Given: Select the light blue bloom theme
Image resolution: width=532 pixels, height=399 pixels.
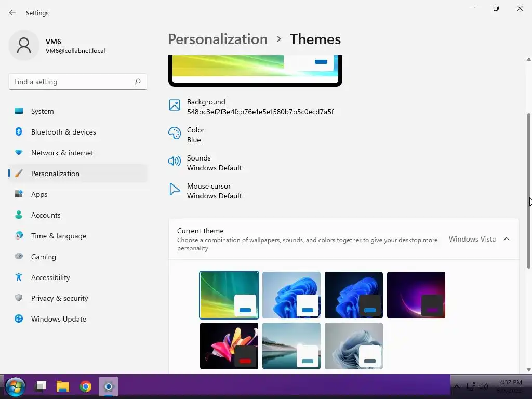Looking at the screenshot, I should pos(291,295).
